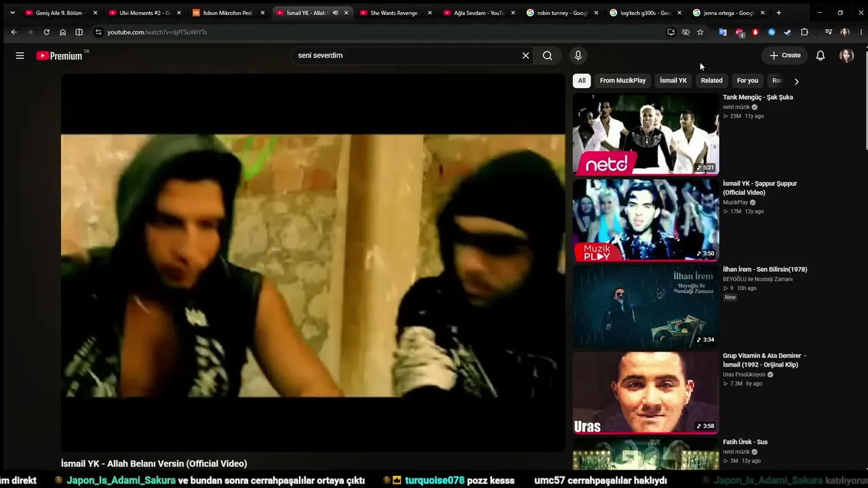Open Tarık Mengüç - Şak Şuka video title

coord(757,98)
